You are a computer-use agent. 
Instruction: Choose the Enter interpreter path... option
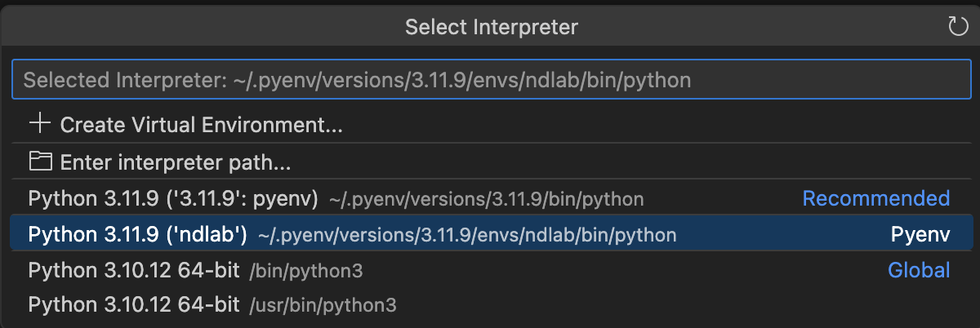(x=176, y=162)
